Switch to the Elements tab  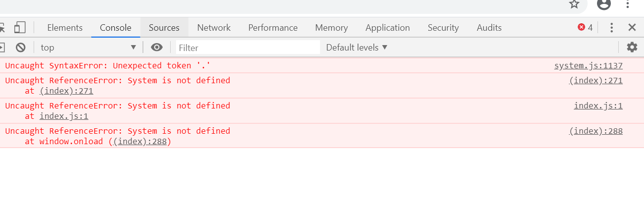pos(65,28)
